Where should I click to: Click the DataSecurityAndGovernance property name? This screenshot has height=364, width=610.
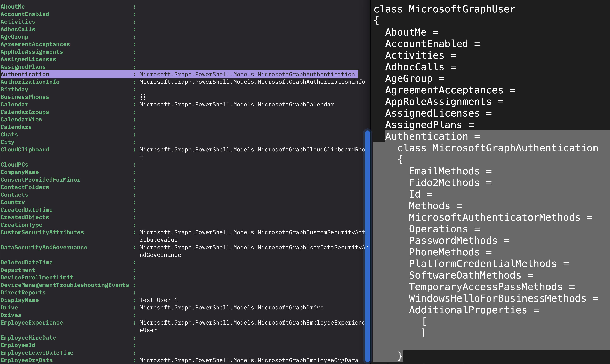44,248
